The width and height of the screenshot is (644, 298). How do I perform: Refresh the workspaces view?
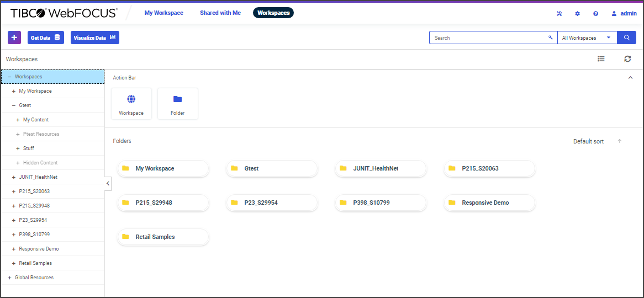point(627,58)
